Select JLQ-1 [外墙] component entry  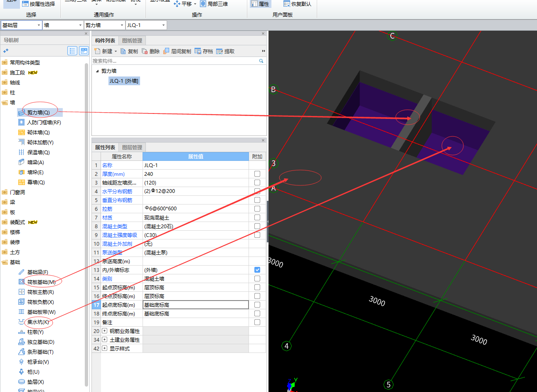[x=124, y=81]
